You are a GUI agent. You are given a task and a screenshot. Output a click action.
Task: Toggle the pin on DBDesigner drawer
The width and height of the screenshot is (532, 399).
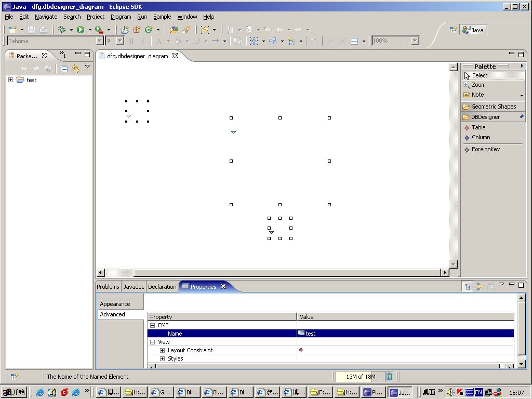pyautogui.click(x=522, y=117)
